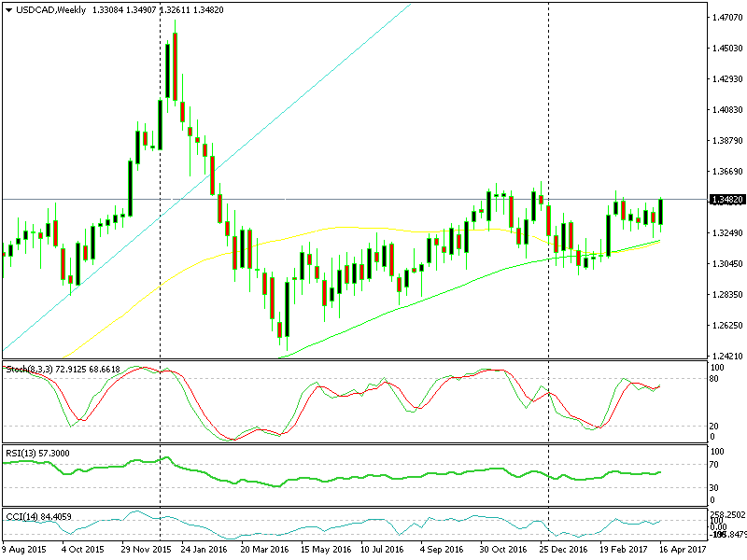Screen dimensions: 747x560
Task: Click the 1.40830 price axis label
Action: [x=727, y=110]
